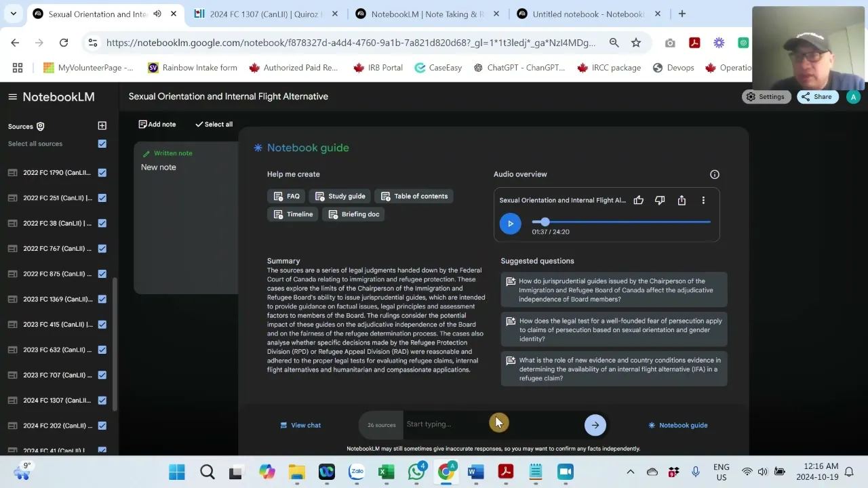Submit the chat message arrow button
Viewport: 868px width, 488px height.
pos(595,425)
